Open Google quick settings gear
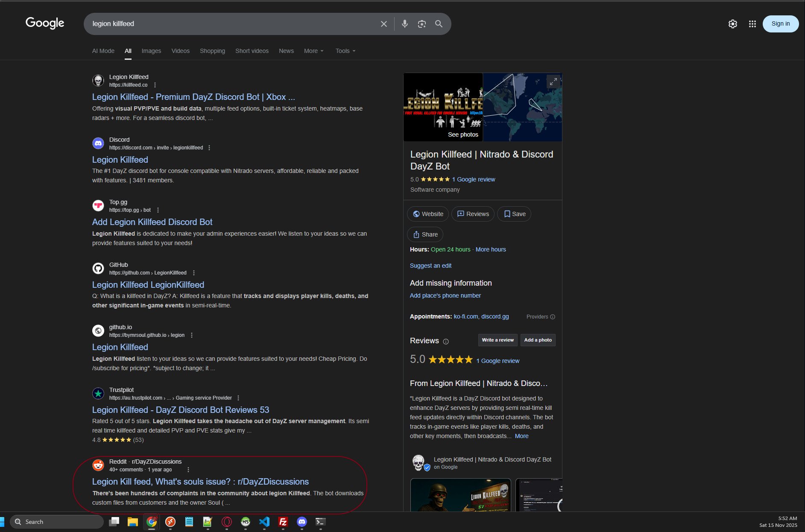 pos(733,24)
